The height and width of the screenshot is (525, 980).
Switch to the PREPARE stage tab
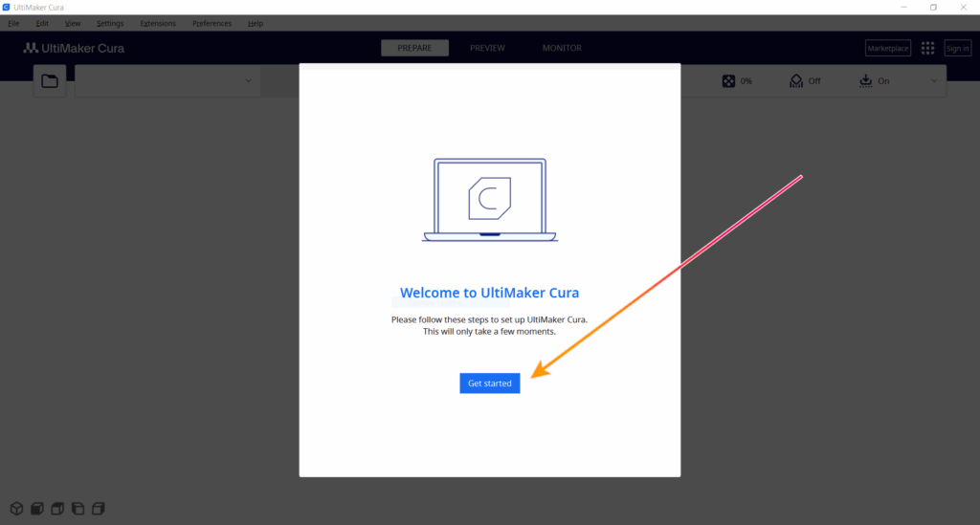coord(414,48)
